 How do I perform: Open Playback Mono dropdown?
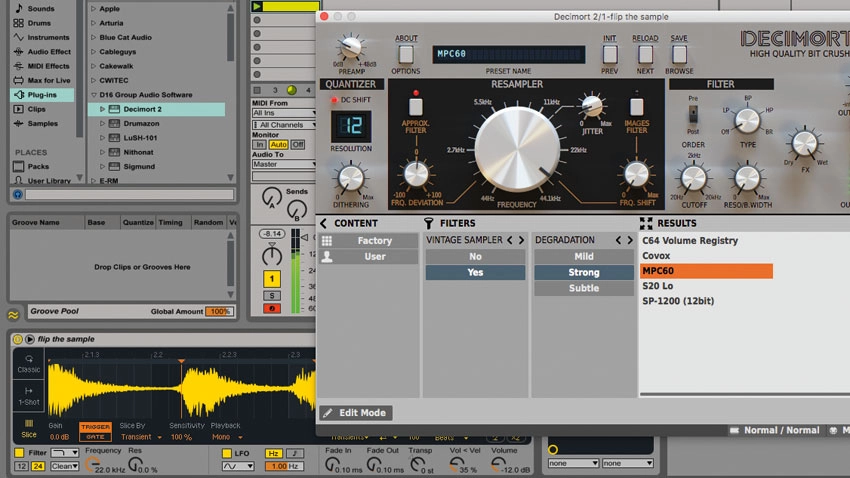point(227,437)
